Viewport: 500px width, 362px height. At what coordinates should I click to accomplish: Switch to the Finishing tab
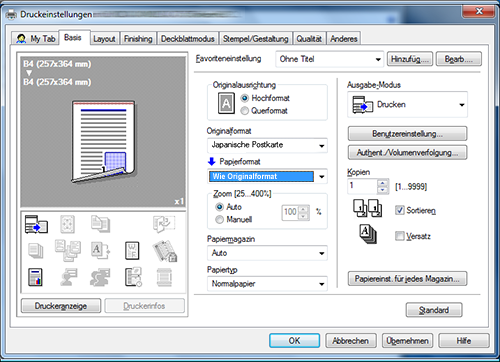click(138, 39)
